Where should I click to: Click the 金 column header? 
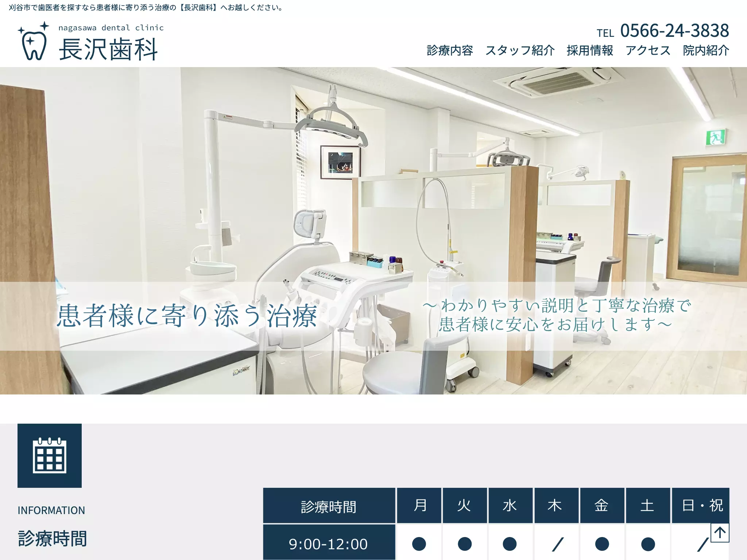602,506
